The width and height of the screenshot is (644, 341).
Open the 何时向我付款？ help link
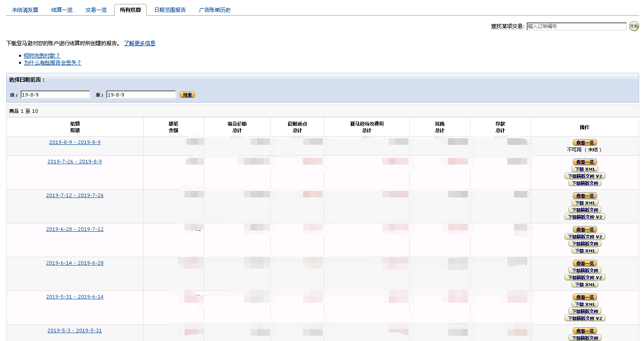(x=42, y=56)
